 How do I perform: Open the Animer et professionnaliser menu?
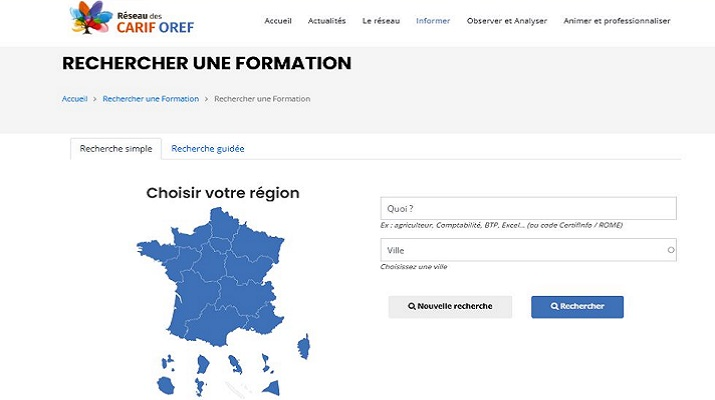click(617, 20)
